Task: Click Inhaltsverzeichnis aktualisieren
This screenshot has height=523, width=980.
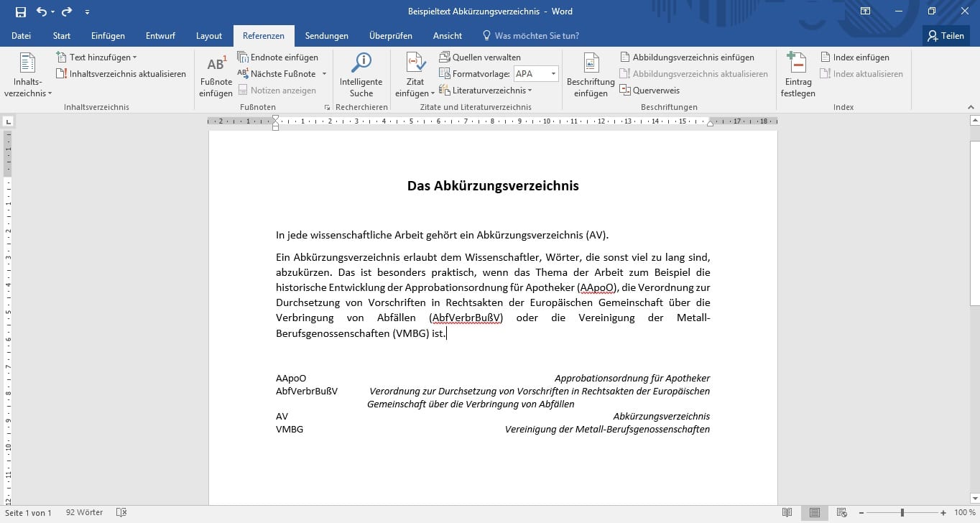Action: point(121,74)
